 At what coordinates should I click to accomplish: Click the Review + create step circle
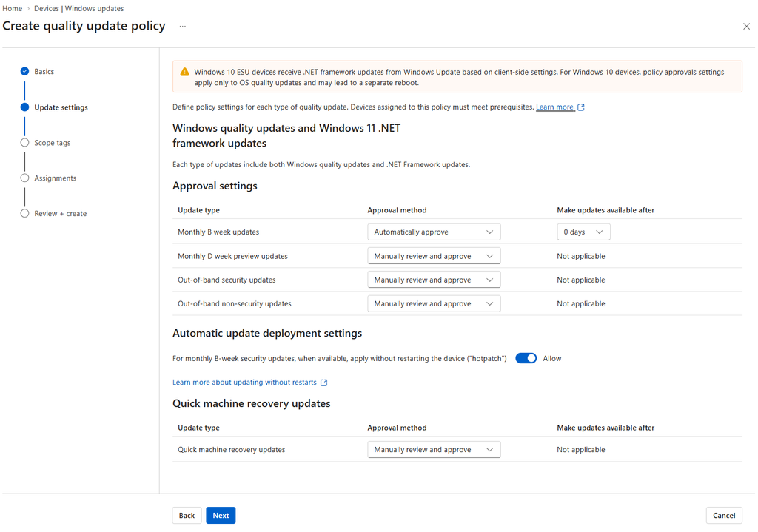coord(24,213)
